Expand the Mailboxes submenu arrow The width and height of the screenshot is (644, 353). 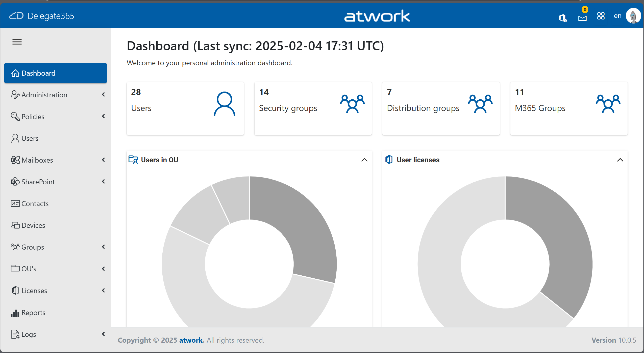pos(103,160)
